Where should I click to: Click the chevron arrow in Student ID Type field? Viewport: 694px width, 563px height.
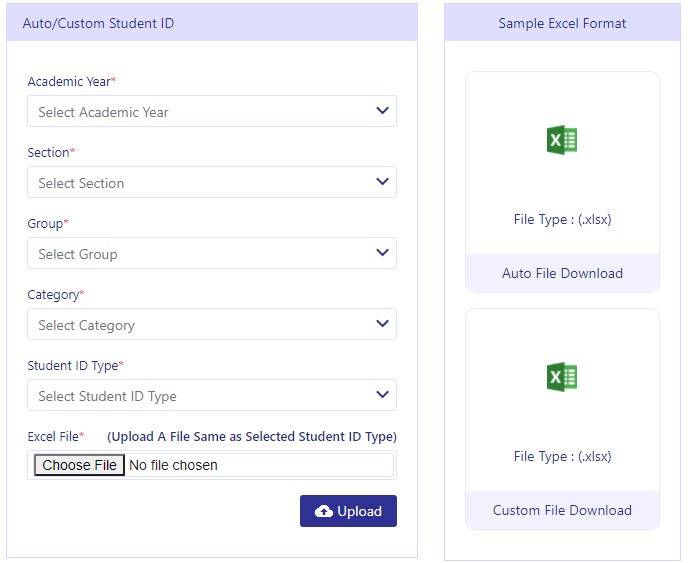tap(382, 394)
